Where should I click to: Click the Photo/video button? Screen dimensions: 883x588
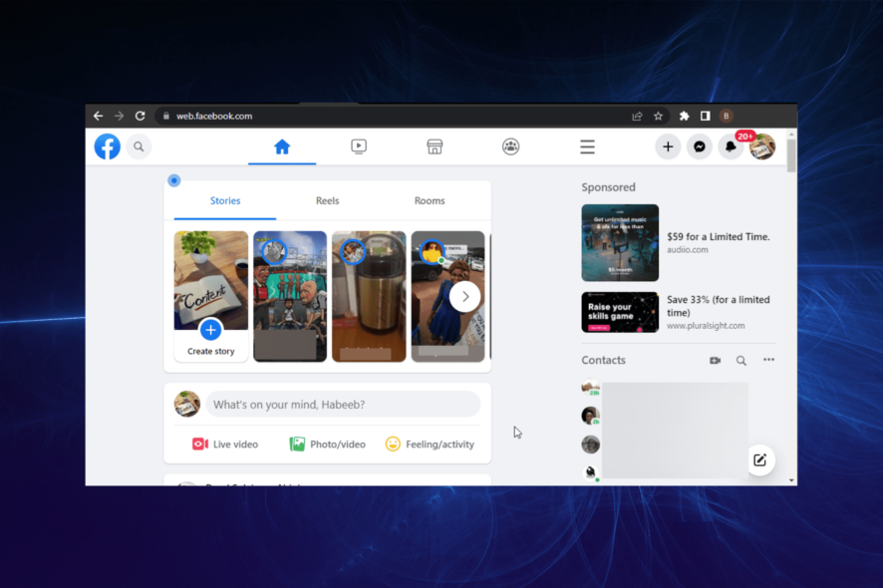pos(327,444)
